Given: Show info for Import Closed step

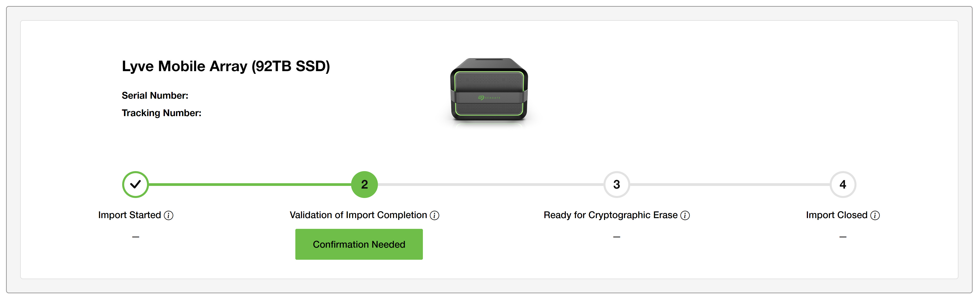Looking at the screenshot, I should pyautogui.click(x=875, y=216).
